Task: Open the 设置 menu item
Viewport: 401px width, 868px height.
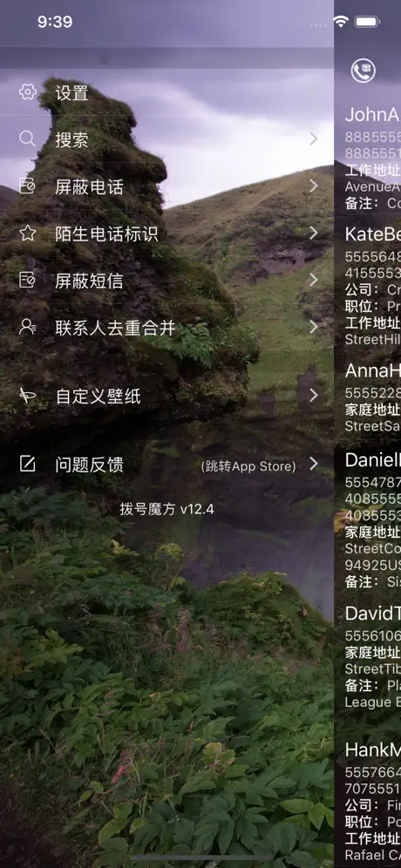Action: click(167, 92)
